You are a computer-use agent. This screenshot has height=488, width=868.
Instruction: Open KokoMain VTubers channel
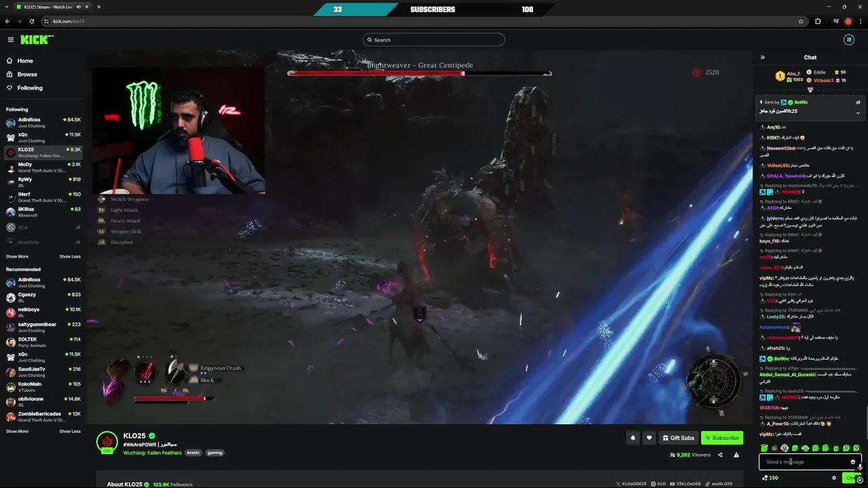coord(43,387)
